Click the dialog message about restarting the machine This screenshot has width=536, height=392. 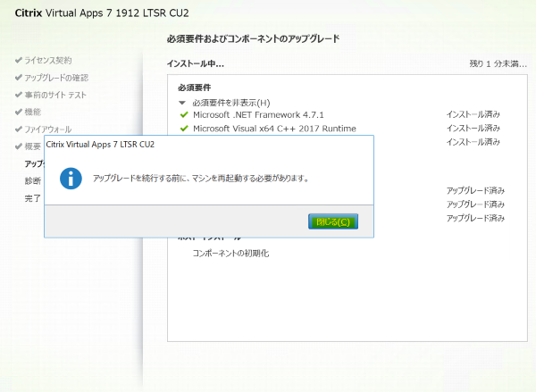coord(201,178)
